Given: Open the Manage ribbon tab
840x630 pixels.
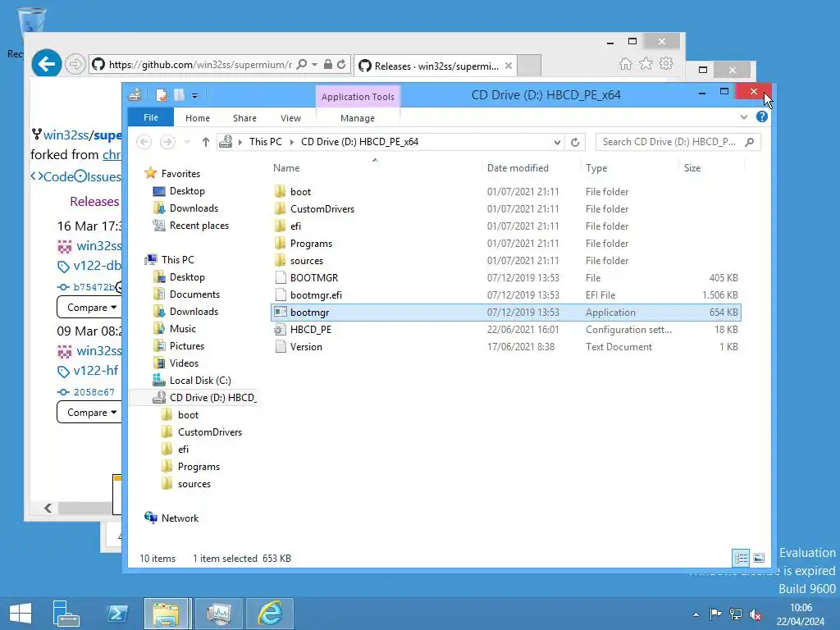Looking at the screenshot, I should 358,118.
